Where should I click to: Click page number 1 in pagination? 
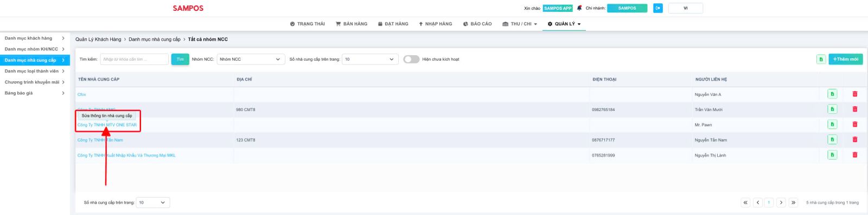(x=769, y=203)
